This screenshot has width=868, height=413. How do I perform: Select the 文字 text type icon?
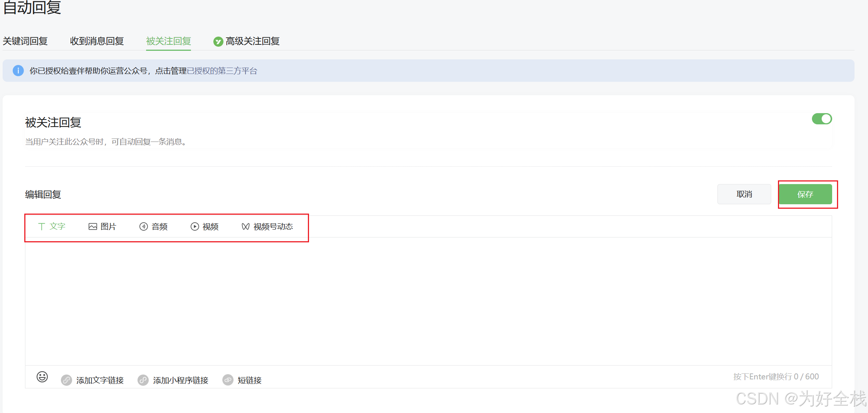click(41, 227)
